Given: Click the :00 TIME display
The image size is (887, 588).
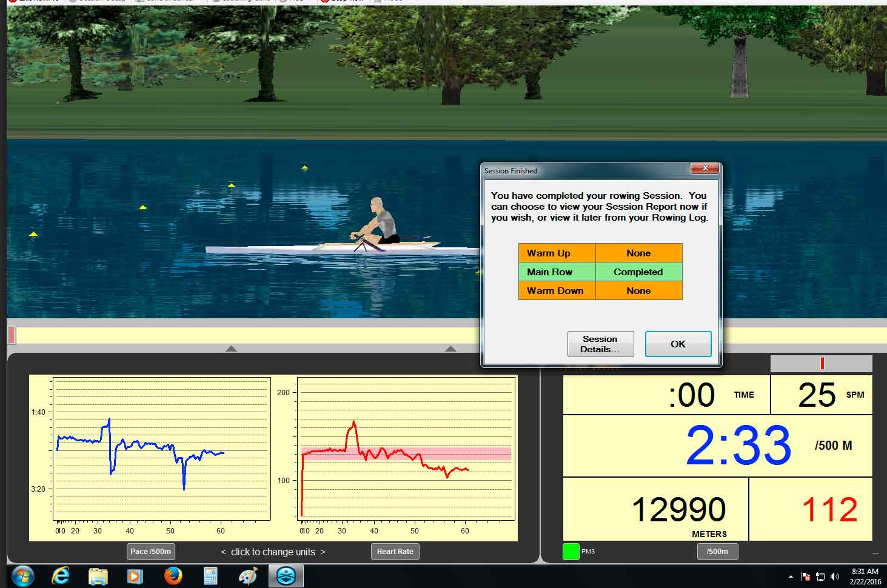Looking at the screenshot, I should (x=666, y=395).
